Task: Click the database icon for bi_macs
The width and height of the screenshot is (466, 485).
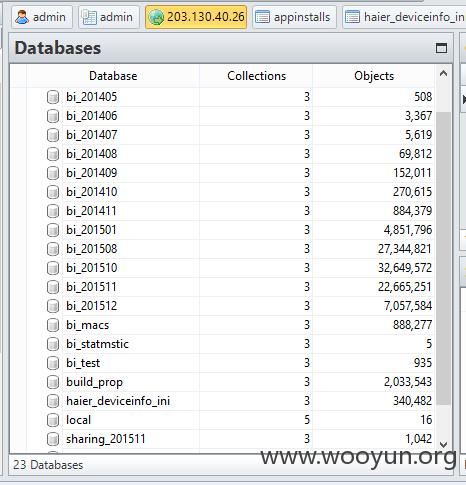Action: [53, 325]
